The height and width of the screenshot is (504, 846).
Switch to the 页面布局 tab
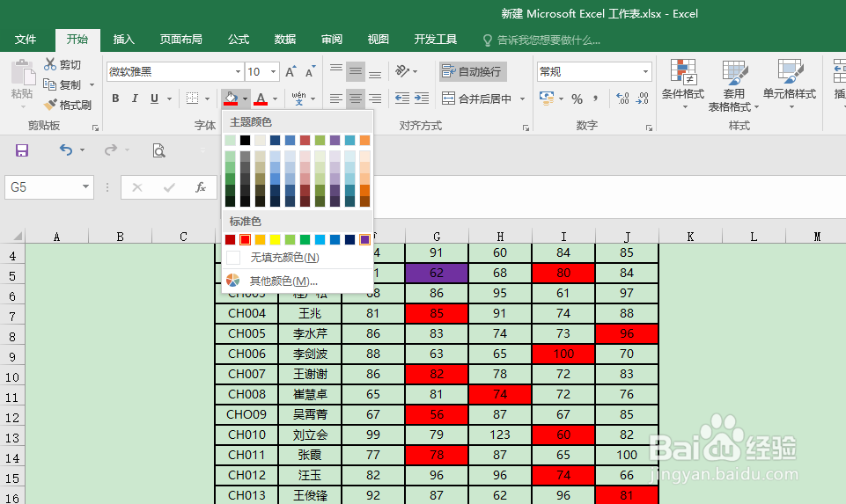click(x=180, y=40)
